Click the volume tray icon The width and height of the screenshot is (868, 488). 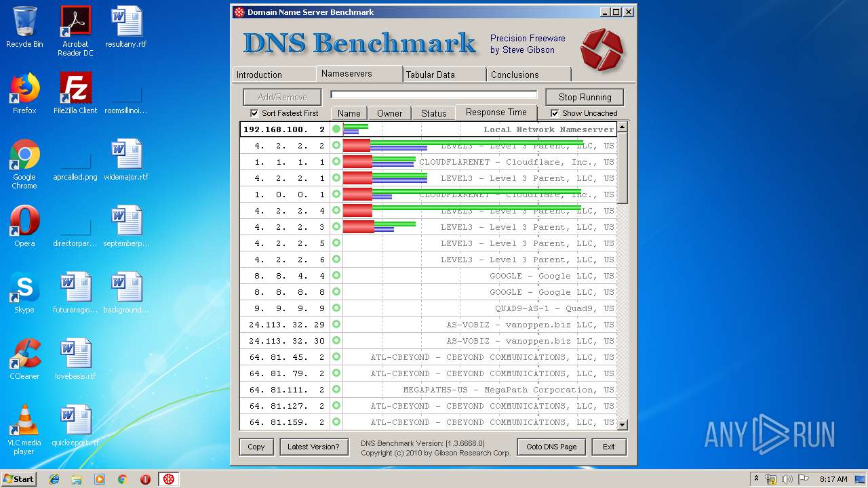coord(787,479)
